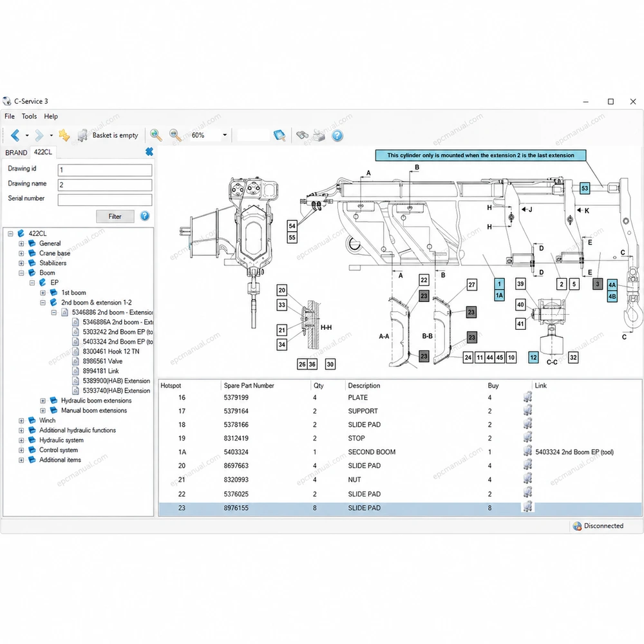The width and height of the screenshot is (644, 644).
Task: Expand the Winch tree node
Action: pos(21,421)
